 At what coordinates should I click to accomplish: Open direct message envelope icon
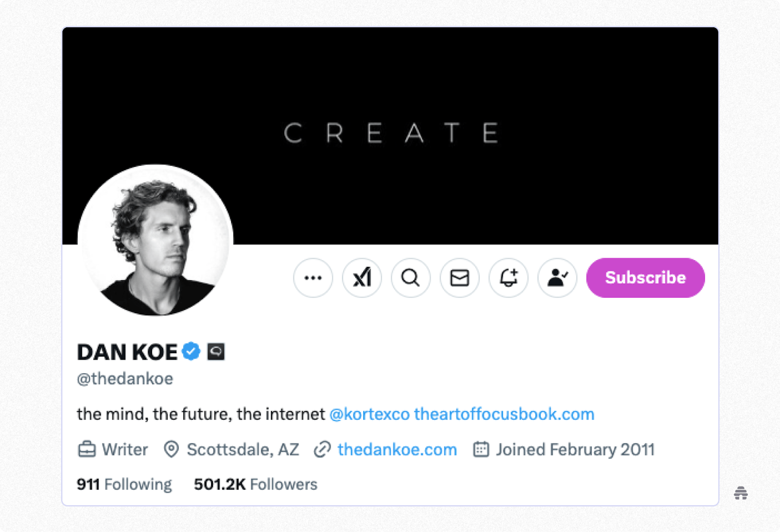click(459, 278)
